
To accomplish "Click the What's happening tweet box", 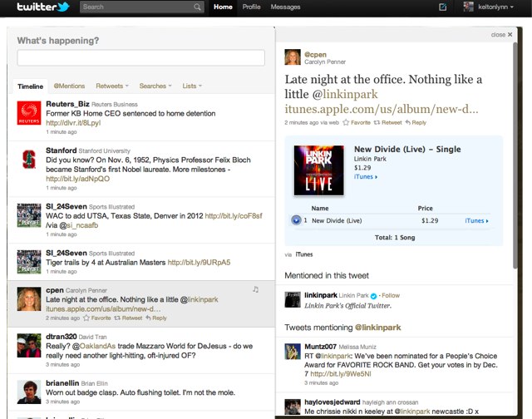I will coord(140,58).
